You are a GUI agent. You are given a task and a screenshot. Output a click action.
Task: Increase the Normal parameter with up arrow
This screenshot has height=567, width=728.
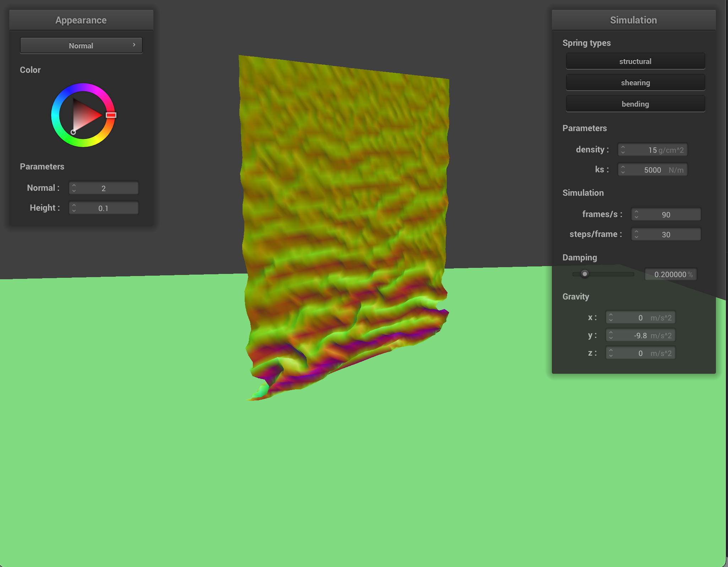tap(74, 185)
